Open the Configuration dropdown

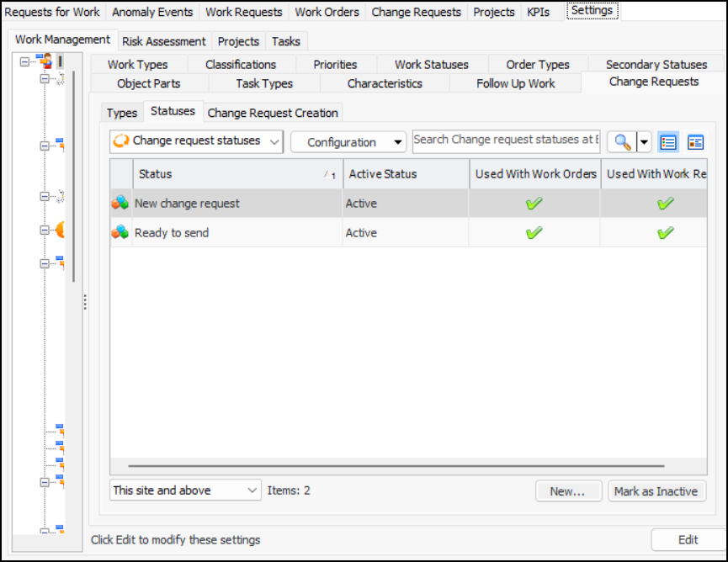tap(348, 142)
